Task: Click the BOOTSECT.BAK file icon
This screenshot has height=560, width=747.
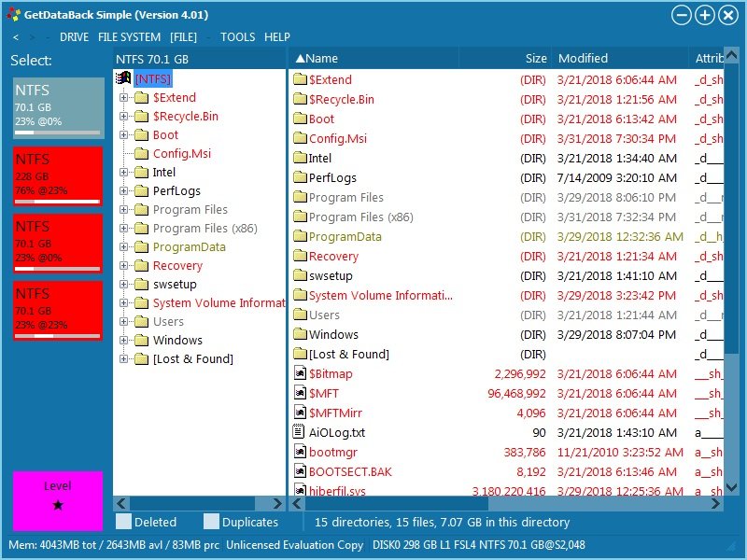Action: pyautogui.click(x=300, y=471)
